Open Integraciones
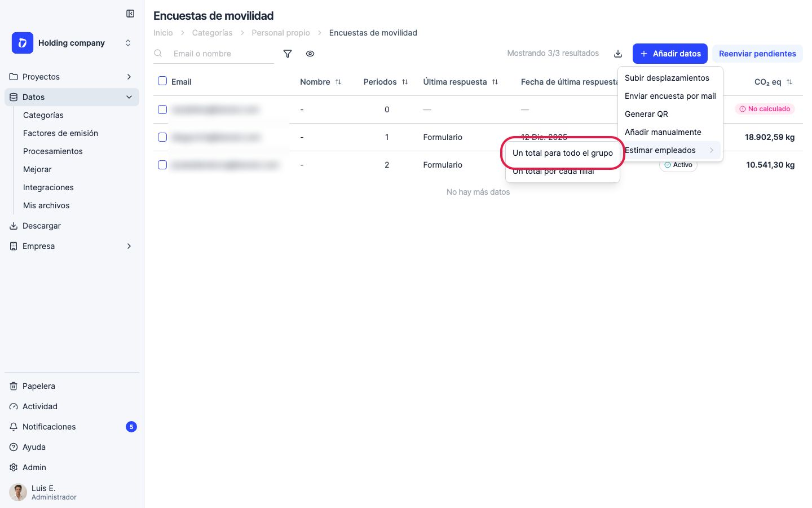Screen dimensions: 812x508 pyautogui.click(x=48, y=187)
